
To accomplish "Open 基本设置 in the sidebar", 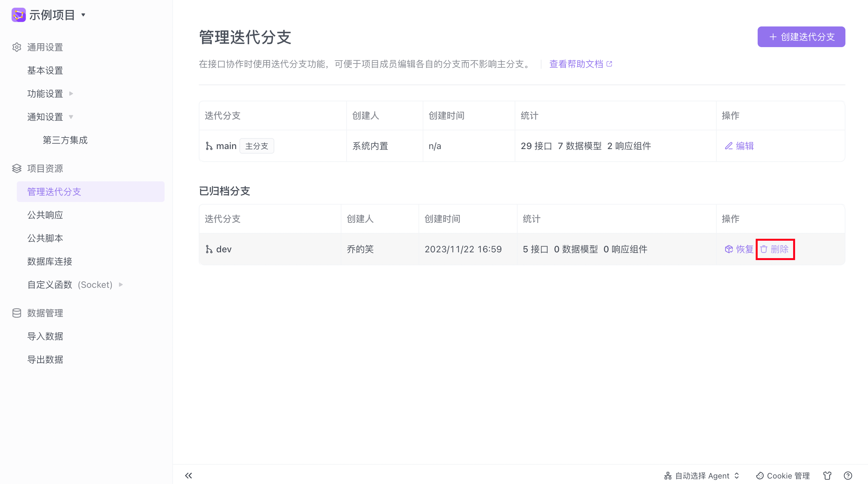I will 45,70.
